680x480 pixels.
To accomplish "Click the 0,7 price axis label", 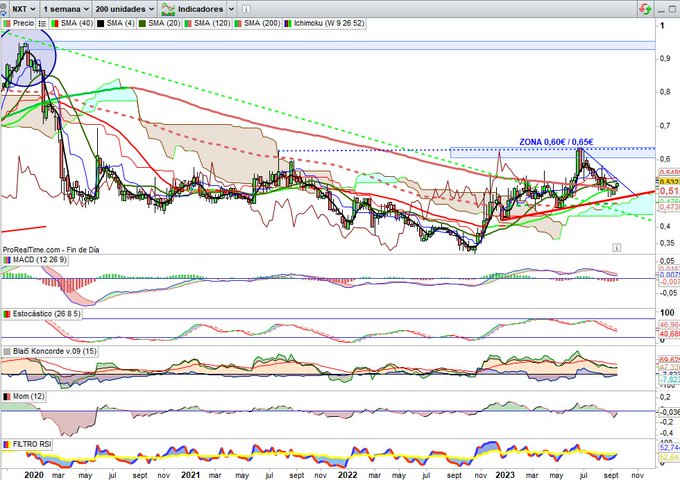I will point(665,125).
